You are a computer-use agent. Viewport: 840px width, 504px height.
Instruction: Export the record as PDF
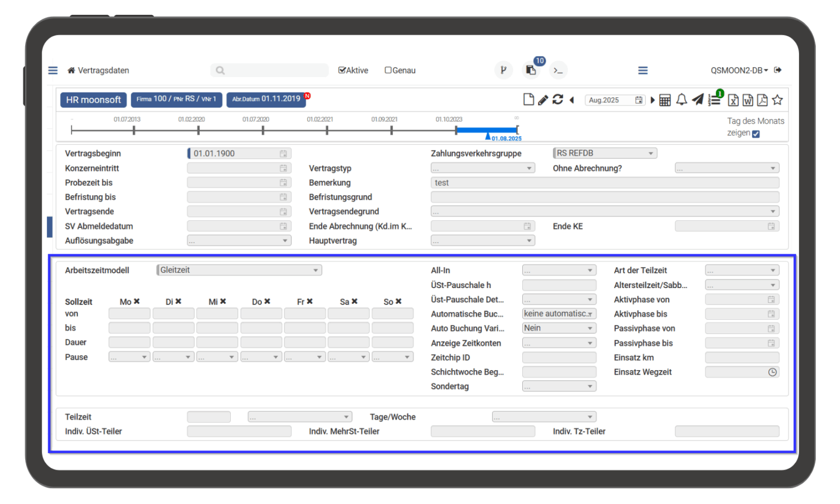[762, 100]
